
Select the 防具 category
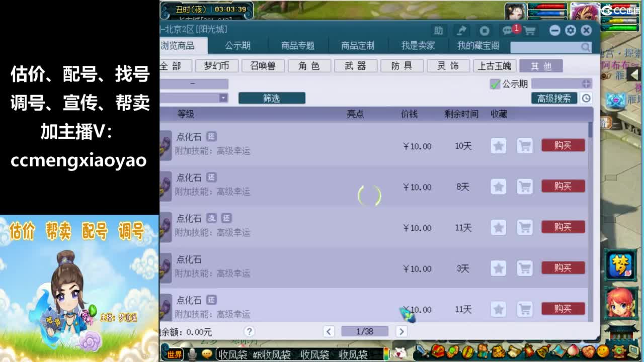click(x=402, y=66)
